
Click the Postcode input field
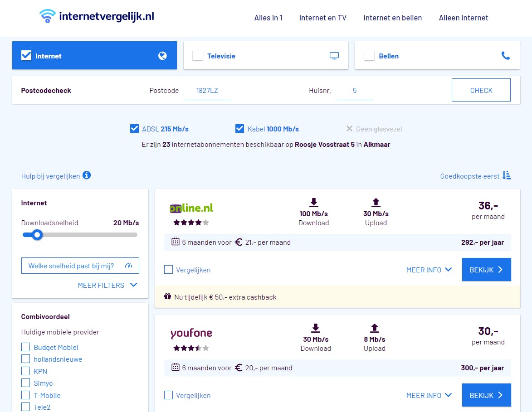point(207,91)
